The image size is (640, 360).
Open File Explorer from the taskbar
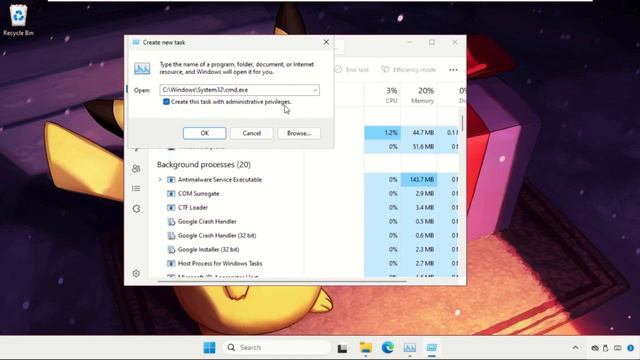coord(366,347)
